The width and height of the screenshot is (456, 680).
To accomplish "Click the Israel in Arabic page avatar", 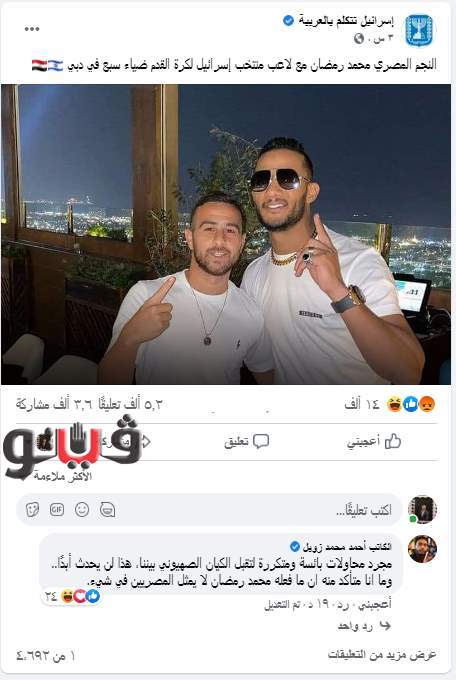I will (x=419, y=30).
